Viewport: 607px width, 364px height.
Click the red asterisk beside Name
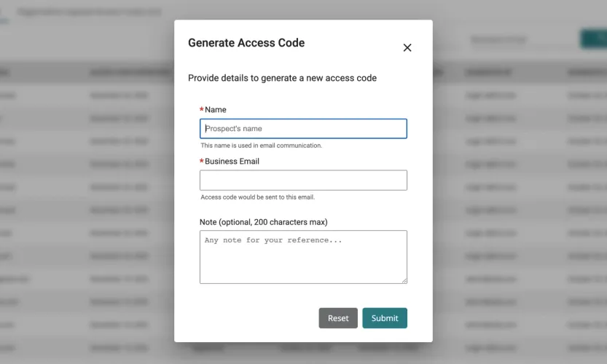(202, 110)
